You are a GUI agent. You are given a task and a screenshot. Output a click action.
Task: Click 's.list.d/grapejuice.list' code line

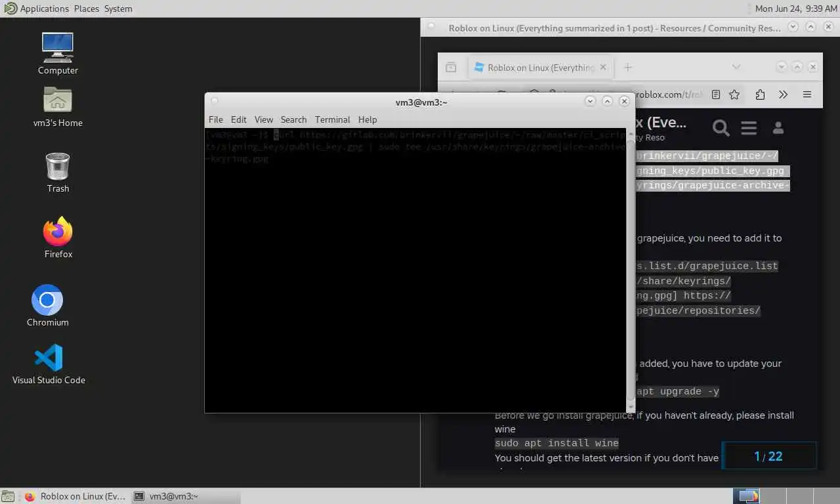pos(707,266)
